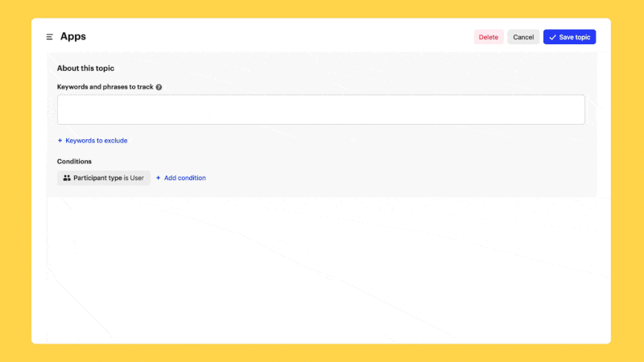Click the checkmark icon in Save topic
This screenshot has width=644, height=362.
552,37
